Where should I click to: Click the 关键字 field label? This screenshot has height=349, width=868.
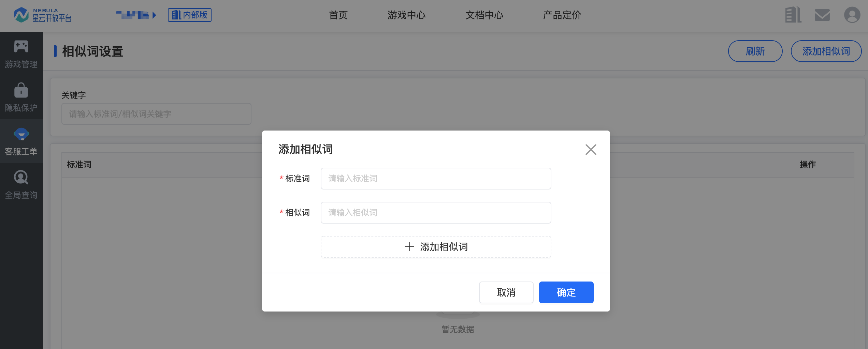74,95
